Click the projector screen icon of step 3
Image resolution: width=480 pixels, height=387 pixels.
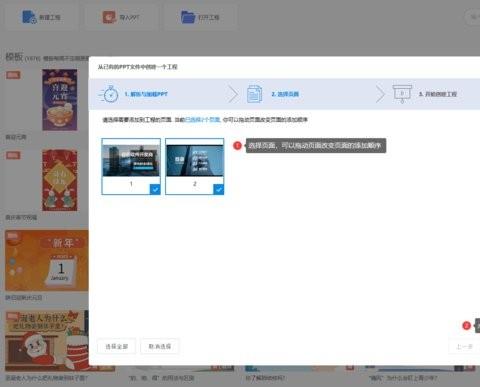[x=402, y=94]
